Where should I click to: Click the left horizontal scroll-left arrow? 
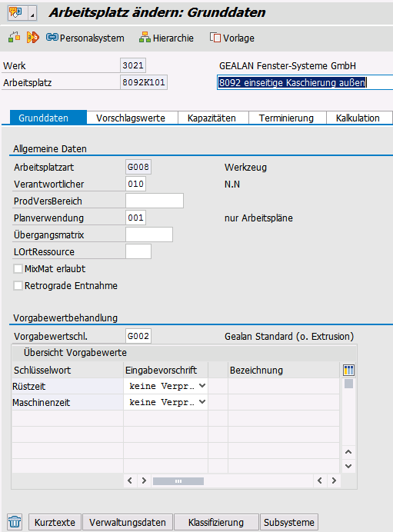pyautogui.click(x=130, y=480)
